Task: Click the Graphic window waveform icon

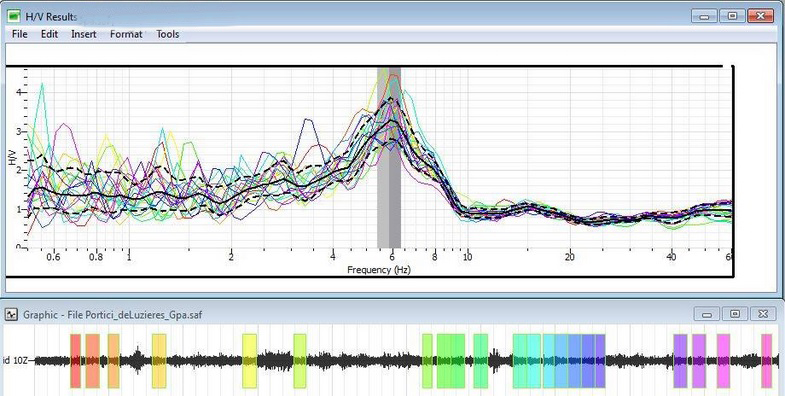Action: pyautogui.click(x=11, y=314)
